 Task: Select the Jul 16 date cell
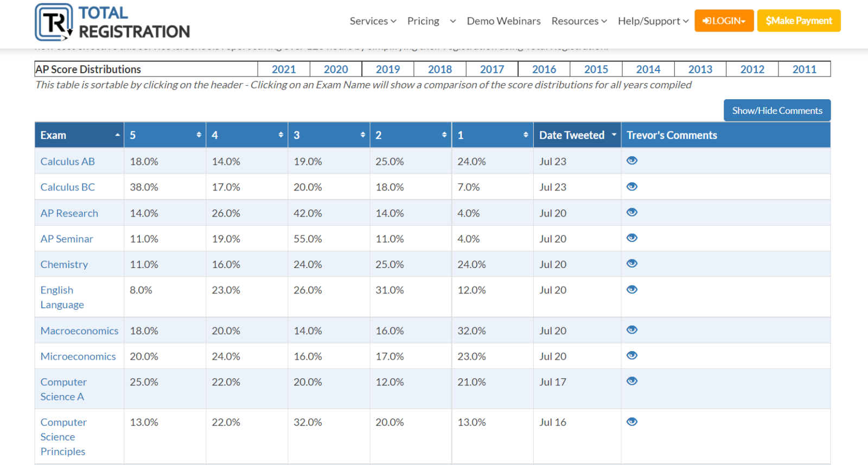(x=577, y=437)
